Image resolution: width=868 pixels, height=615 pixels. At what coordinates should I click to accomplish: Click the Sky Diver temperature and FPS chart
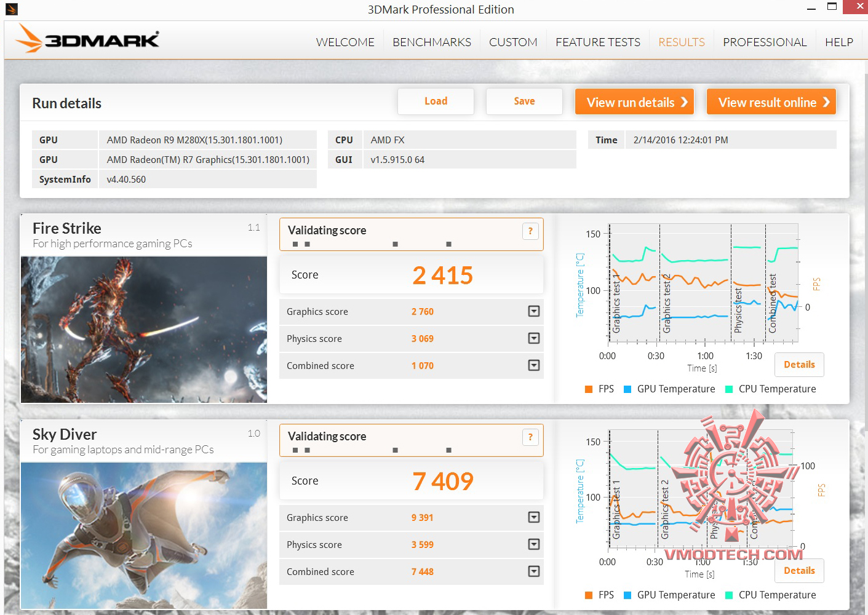pyautogui.click(x=701, y=490)
